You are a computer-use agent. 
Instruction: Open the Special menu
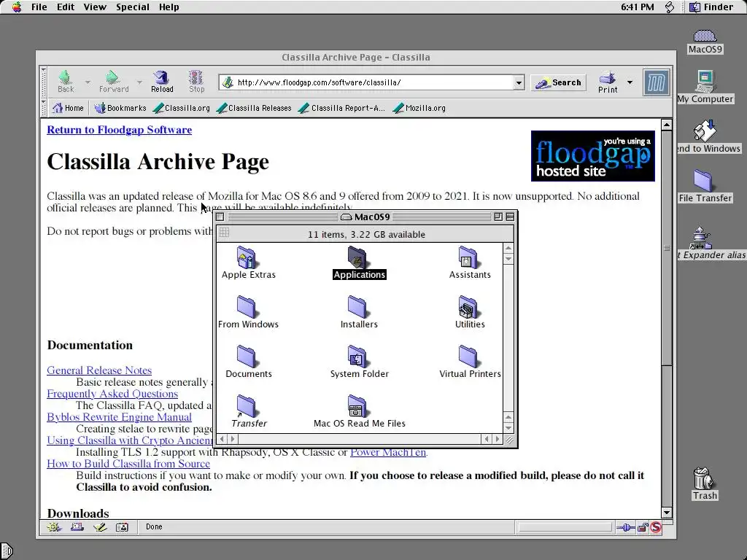(x=133, y=7)
